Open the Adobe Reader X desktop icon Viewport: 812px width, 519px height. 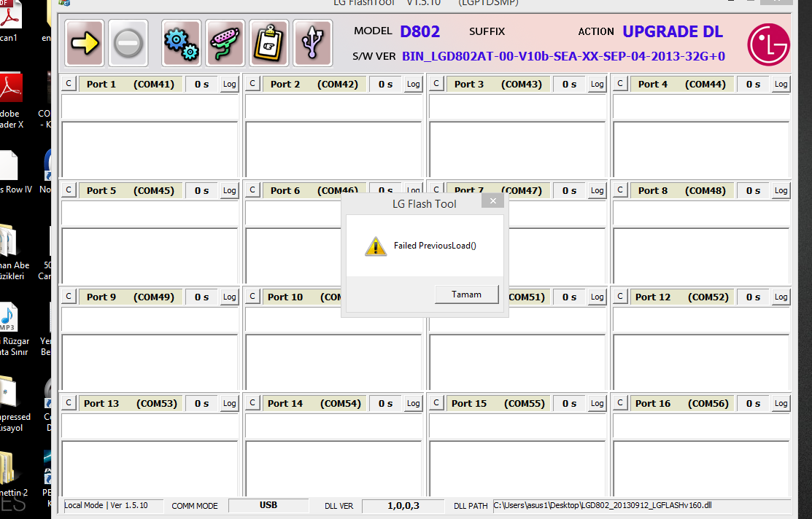tap(12, 101)
